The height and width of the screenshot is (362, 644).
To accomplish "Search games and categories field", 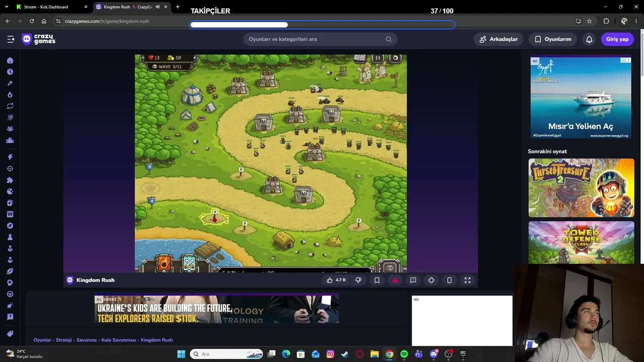I will tap(320, 39).
